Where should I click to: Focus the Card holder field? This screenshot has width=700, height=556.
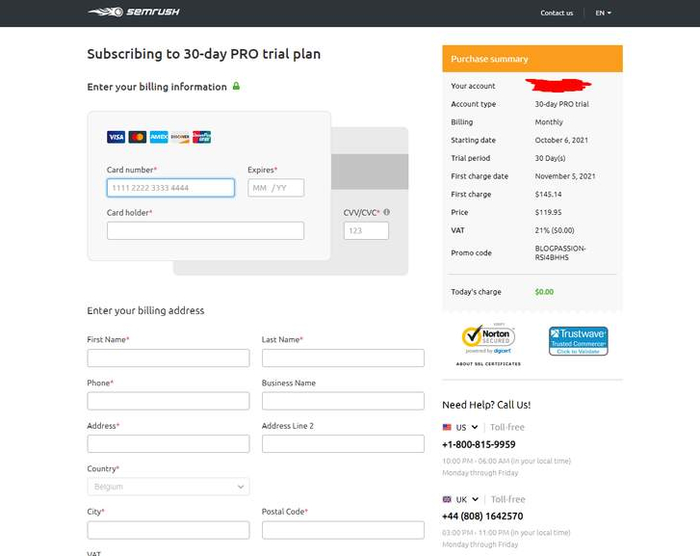tap(205, 231)
